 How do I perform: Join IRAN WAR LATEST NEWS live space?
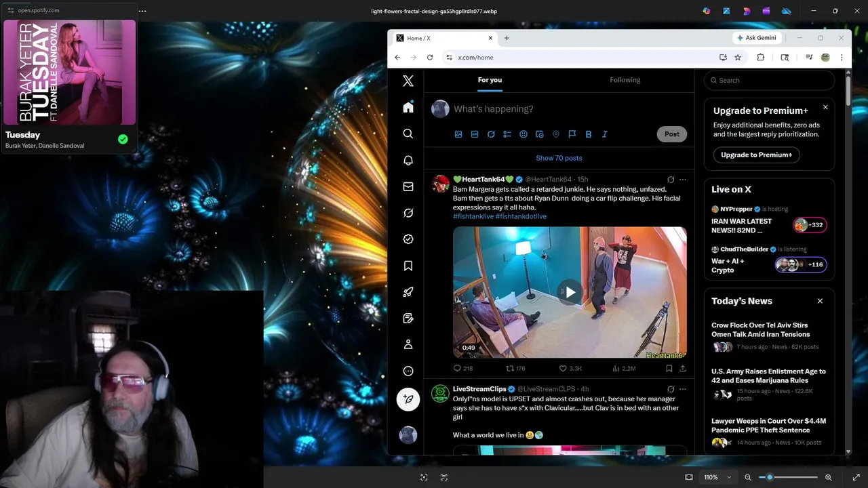pos(769,221)
